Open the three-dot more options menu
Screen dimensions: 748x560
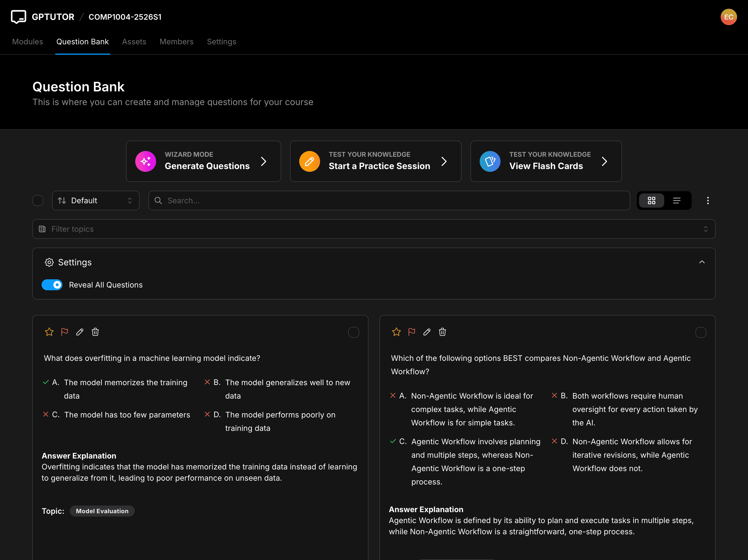[x=708, y=201]
